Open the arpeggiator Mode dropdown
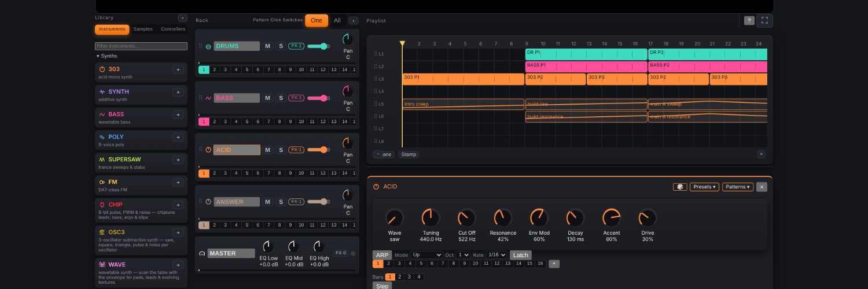The width and height of the screenshot is (868, 289). click(427, 255)
